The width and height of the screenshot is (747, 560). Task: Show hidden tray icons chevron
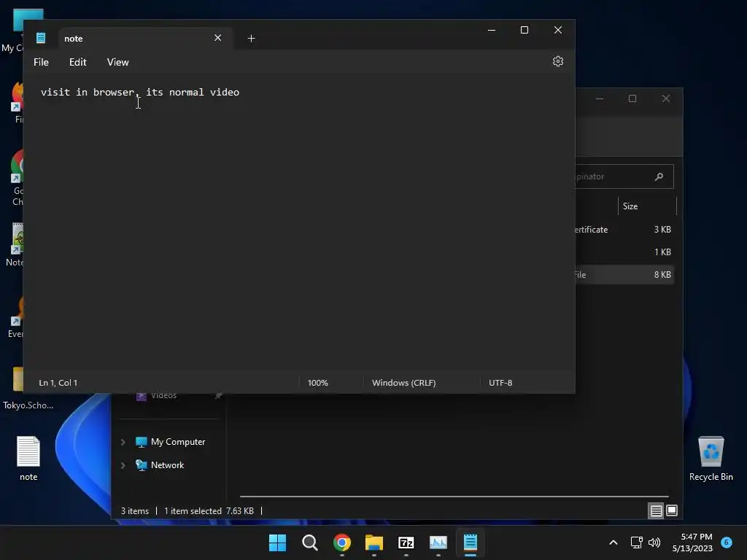click(614, 542)
